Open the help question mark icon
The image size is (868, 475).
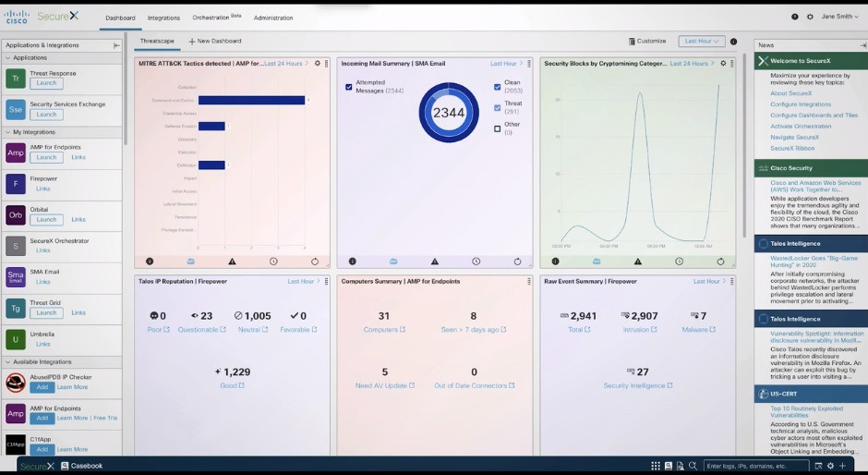tap(794, 17)
